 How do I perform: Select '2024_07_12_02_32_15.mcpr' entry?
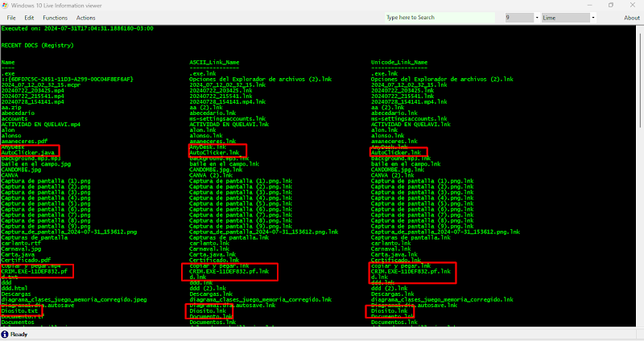point(41,85)
